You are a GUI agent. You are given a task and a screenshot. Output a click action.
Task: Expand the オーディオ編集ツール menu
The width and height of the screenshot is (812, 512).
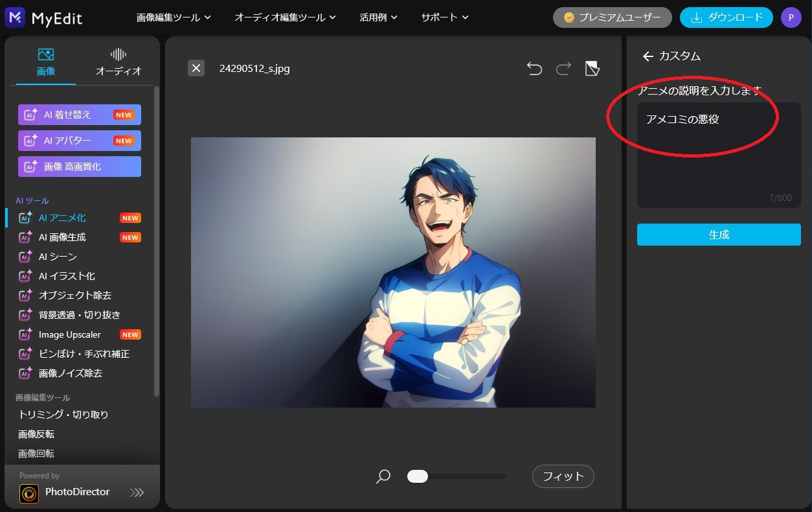285,17
